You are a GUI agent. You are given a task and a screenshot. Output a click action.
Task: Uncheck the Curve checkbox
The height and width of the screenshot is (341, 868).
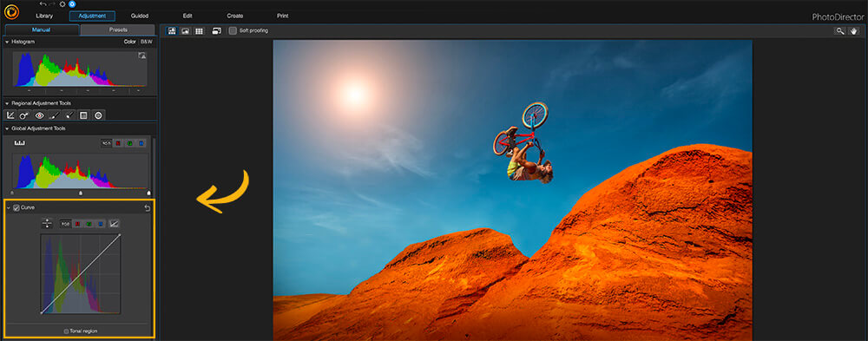click(x=16, y=207)
